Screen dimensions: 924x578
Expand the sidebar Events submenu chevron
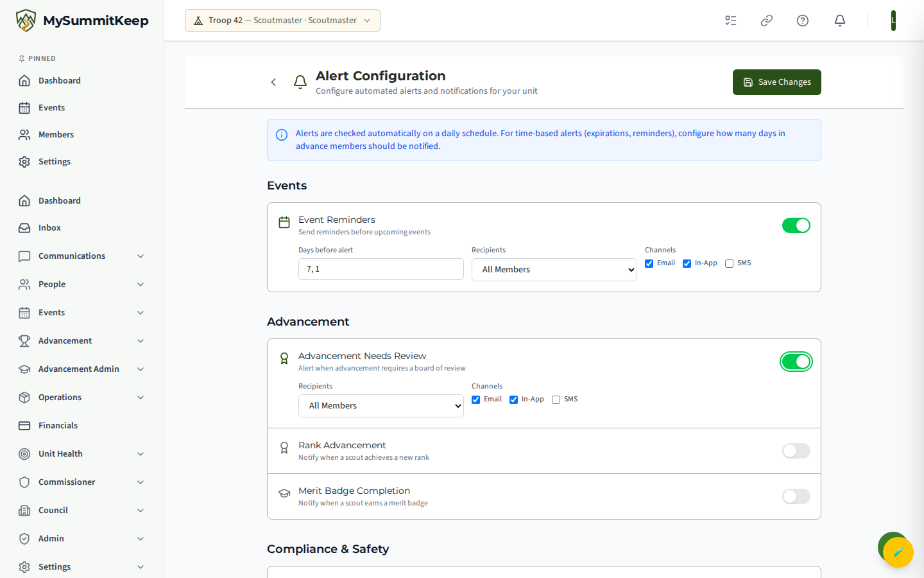(x=141, y=313)
